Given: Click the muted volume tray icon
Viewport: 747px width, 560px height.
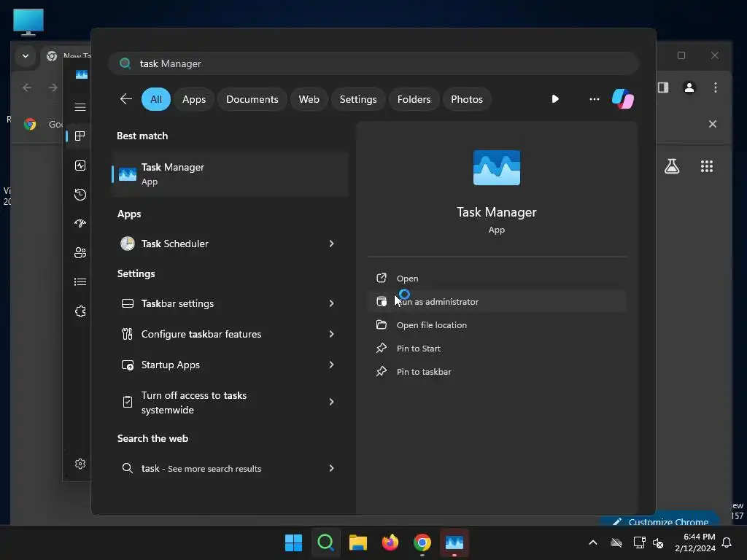Looking at the screenshot, I should (659, 542).
